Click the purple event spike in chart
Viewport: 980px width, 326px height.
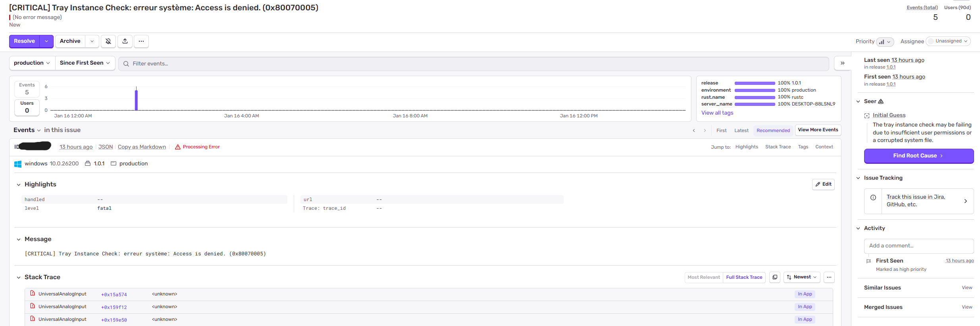pyautogui.click(x=136, y=100)
